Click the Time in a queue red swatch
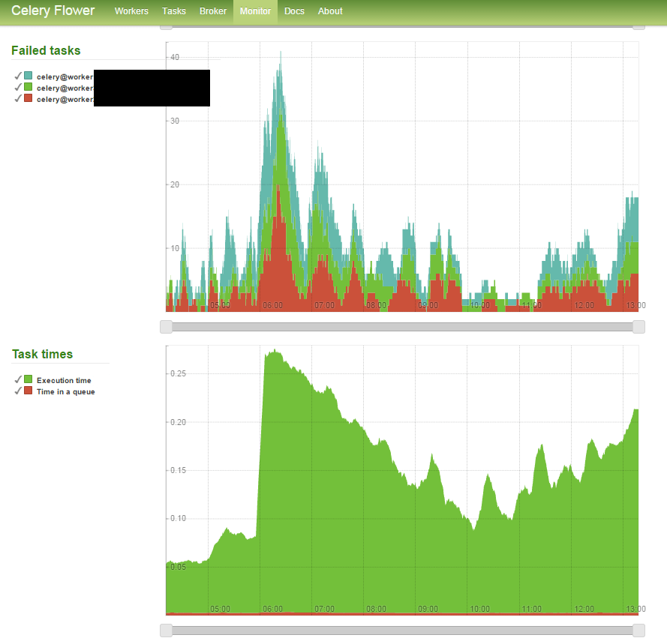 click(x=28, y=391)
